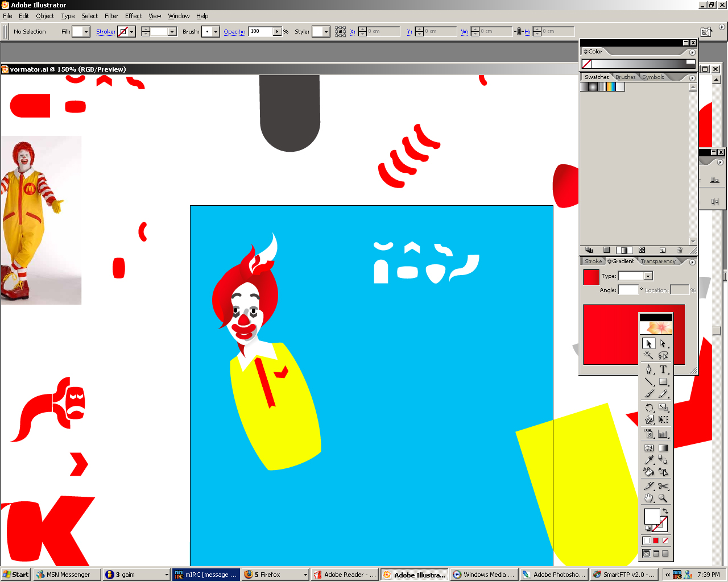This screenshot has width=728, height=582.
Task: Open the gradient Type dropdown
Action: pos(648,276)
